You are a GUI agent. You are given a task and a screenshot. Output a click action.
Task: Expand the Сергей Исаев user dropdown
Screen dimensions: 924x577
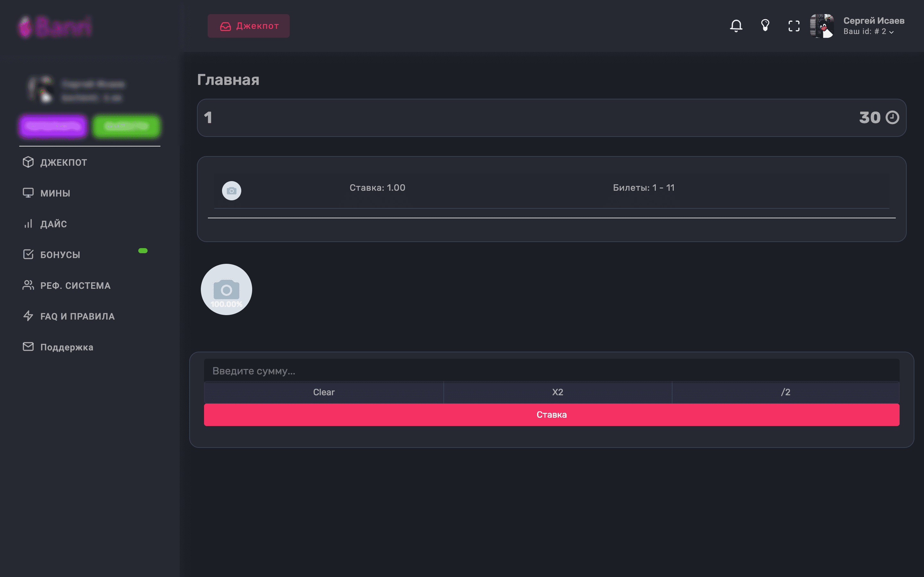[873, 26]
